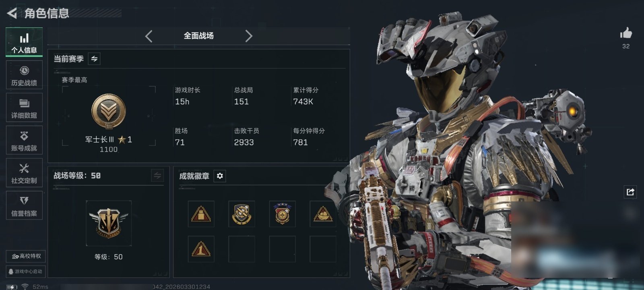This screenshot has width=644, height=290.
Task: Select the level 50 battlefield emblem
Action: point(109,223)
